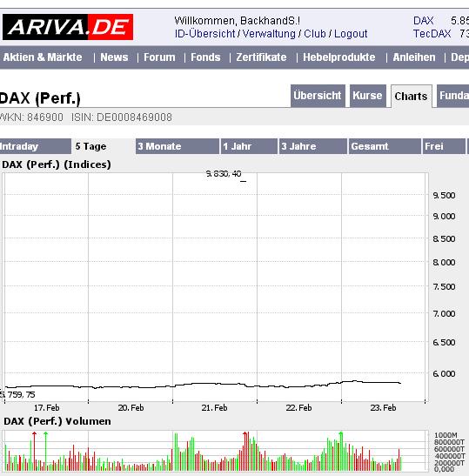This screenshot has width=469, height=476.
Task: Open the Fonds menu item
Action: tap(205, 57)
